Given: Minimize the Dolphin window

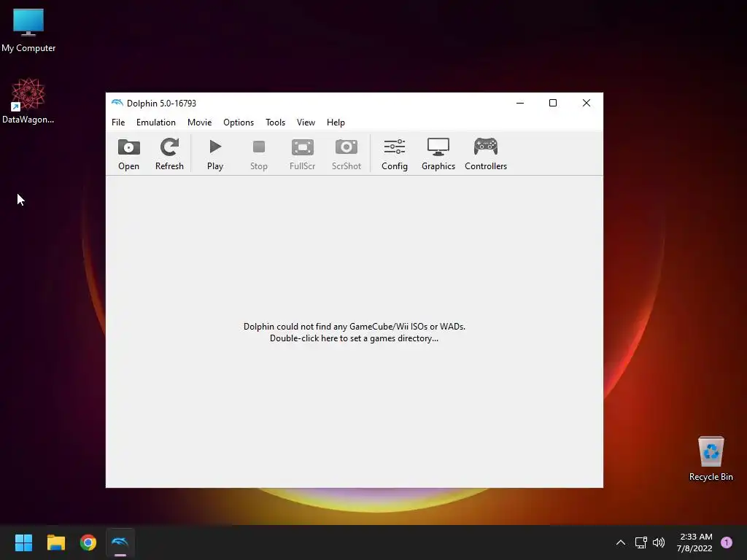Looking at the screenshot, I should tap(519, 103).
